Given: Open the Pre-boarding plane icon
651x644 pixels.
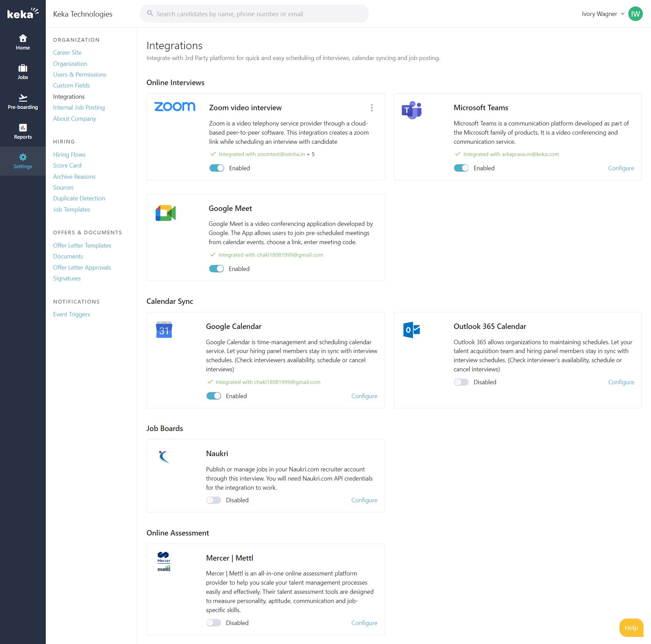Looking at the screenshot, I should pos(23,98).
